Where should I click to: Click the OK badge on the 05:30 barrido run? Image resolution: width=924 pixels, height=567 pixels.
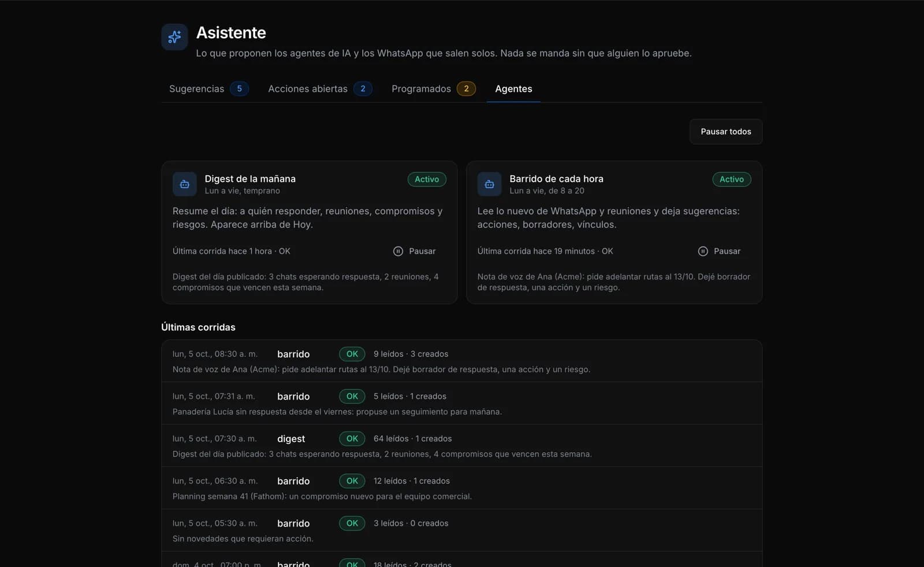tap(352, 523)
